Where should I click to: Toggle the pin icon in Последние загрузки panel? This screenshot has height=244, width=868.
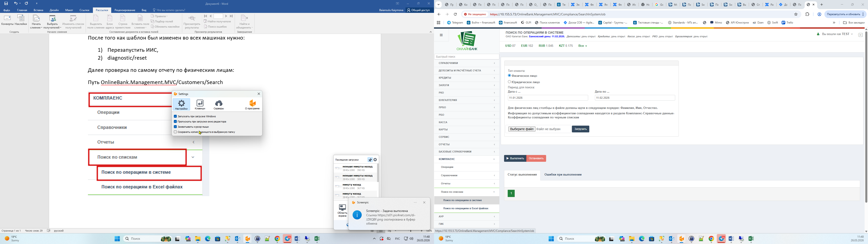click(370, 160)
